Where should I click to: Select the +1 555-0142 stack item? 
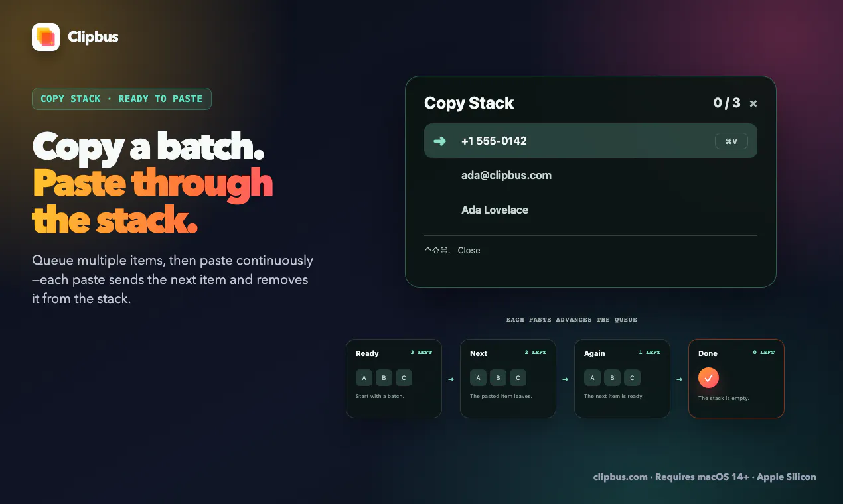(x=591, y=141)
